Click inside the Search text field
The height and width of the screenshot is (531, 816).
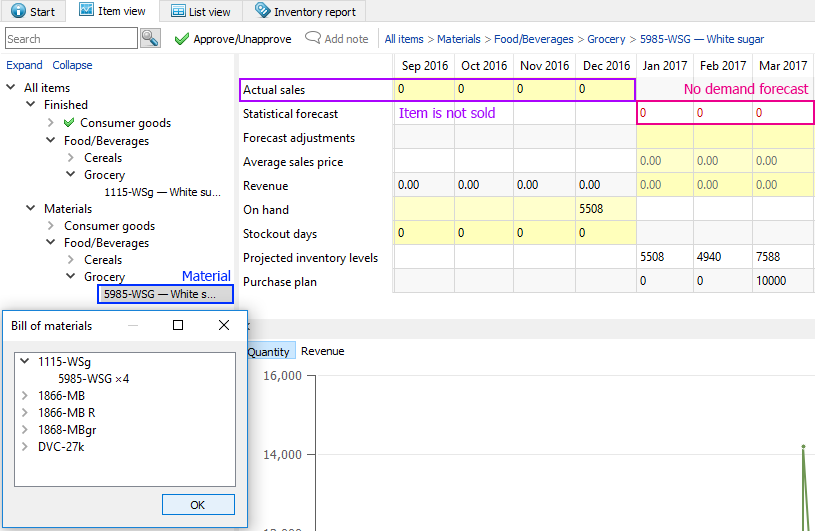pyautogui.click(x=70, y=39)
